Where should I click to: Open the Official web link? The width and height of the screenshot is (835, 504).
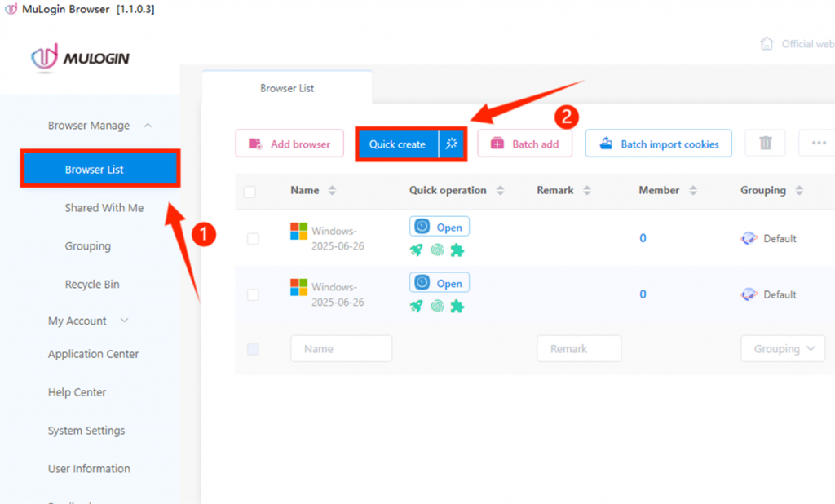pos(808,44)
